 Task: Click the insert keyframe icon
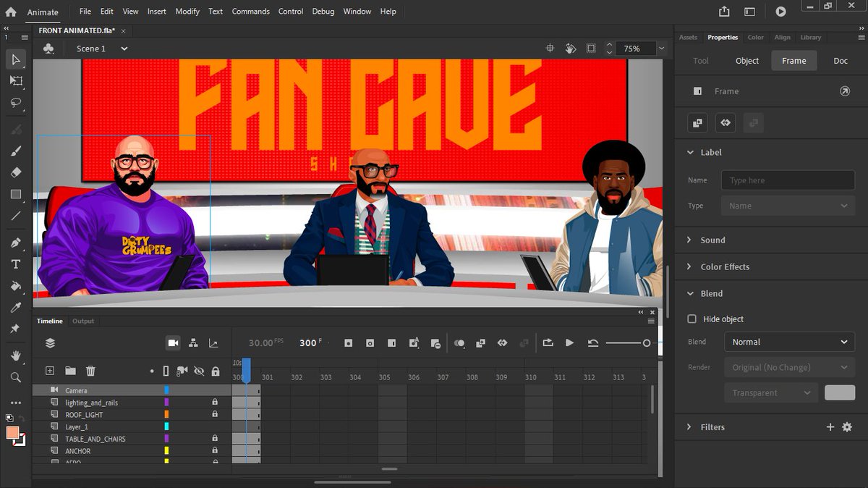[x=348, y=343]
